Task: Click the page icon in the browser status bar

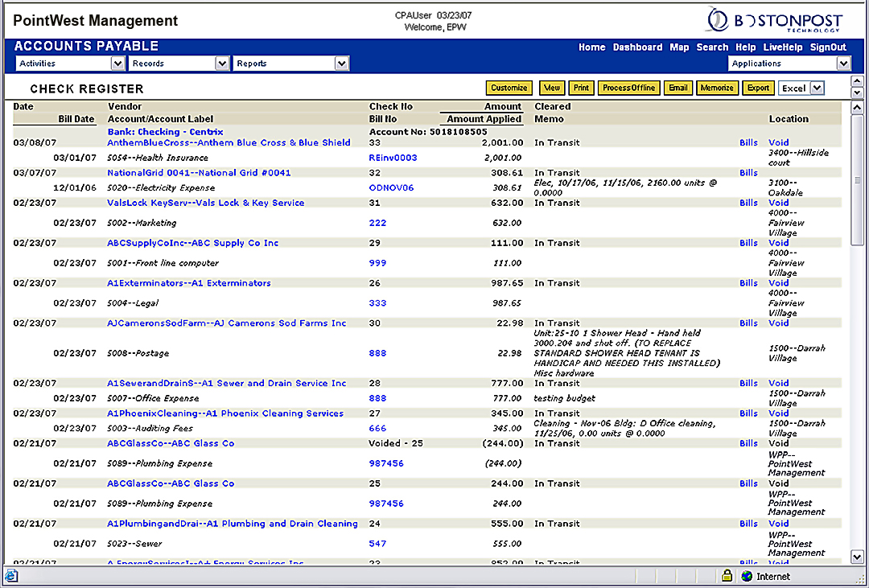Action: (x=11, y=576)
